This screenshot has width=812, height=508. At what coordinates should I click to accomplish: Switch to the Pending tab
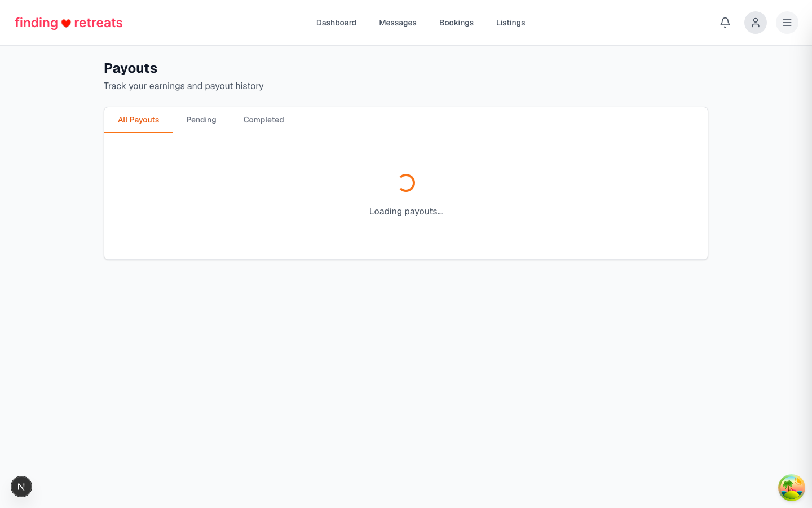point(201,120)
